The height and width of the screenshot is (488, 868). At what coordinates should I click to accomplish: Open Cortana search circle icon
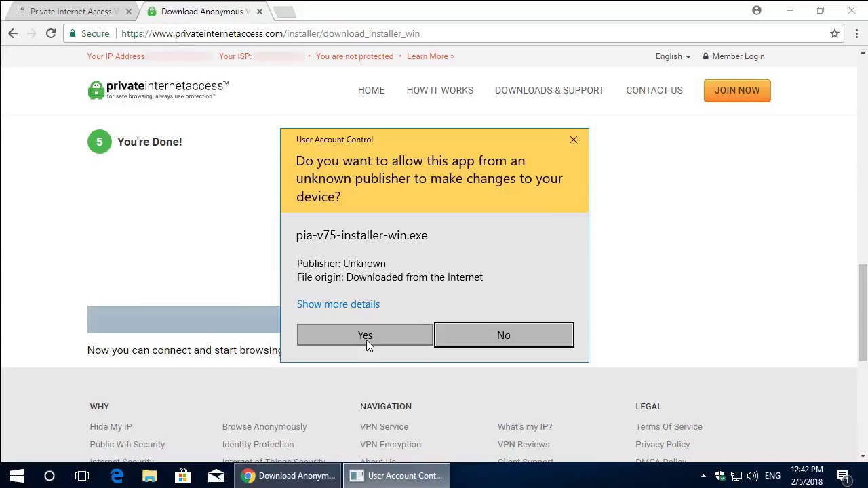49,476
